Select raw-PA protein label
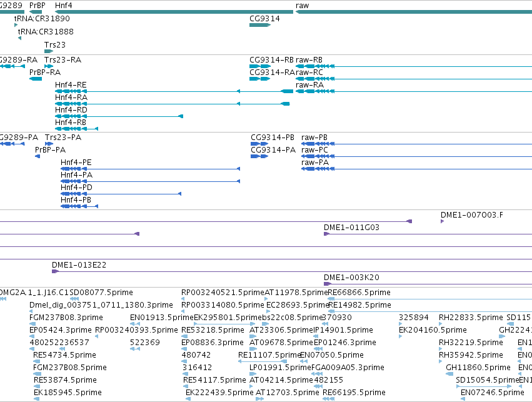This screenshot has width=532, height=402. point(315,163)
